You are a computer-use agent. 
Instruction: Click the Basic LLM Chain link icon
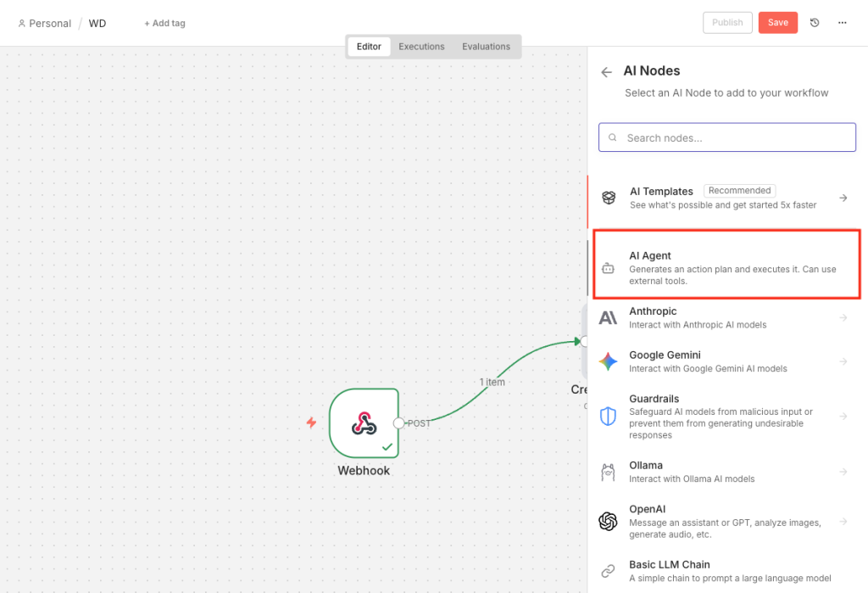pos(608,571)
